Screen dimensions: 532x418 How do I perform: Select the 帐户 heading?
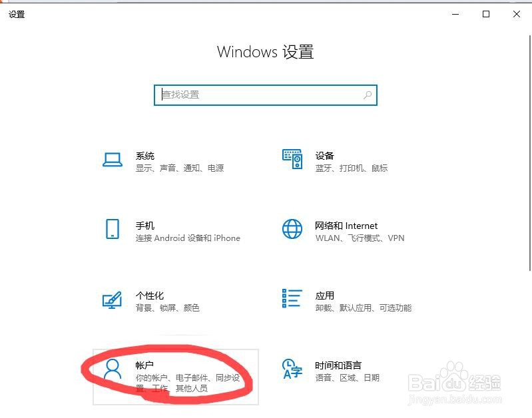point(144,365)
